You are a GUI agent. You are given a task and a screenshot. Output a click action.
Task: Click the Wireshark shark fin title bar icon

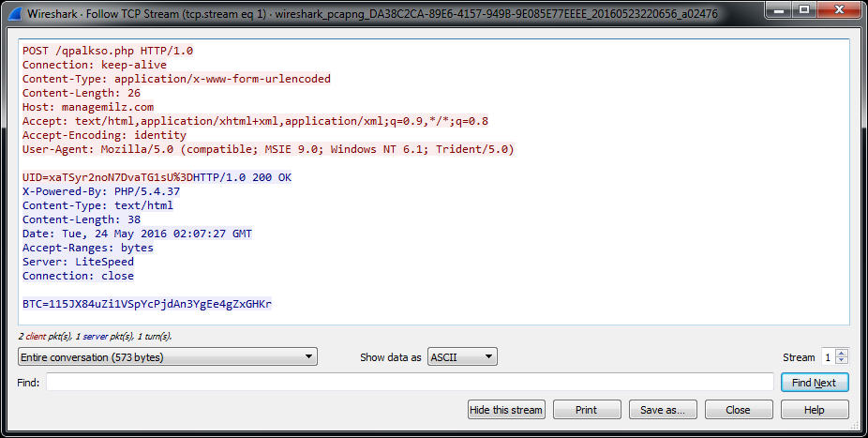point(12,13)
